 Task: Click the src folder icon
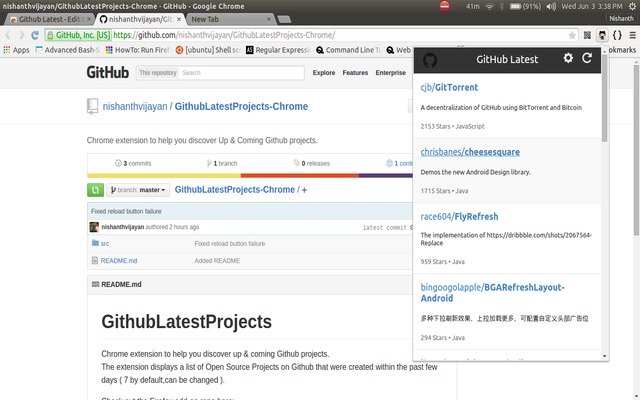click(x=95, y=243)
